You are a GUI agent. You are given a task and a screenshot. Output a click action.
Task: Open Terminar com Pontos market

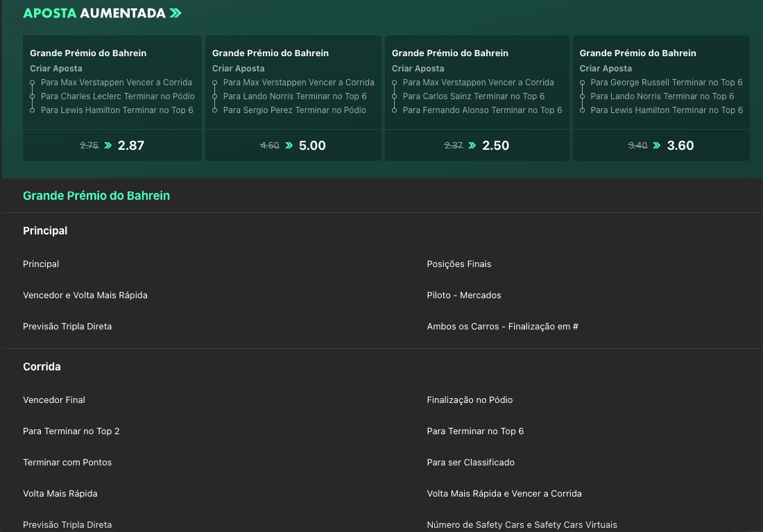coord(67,462)
